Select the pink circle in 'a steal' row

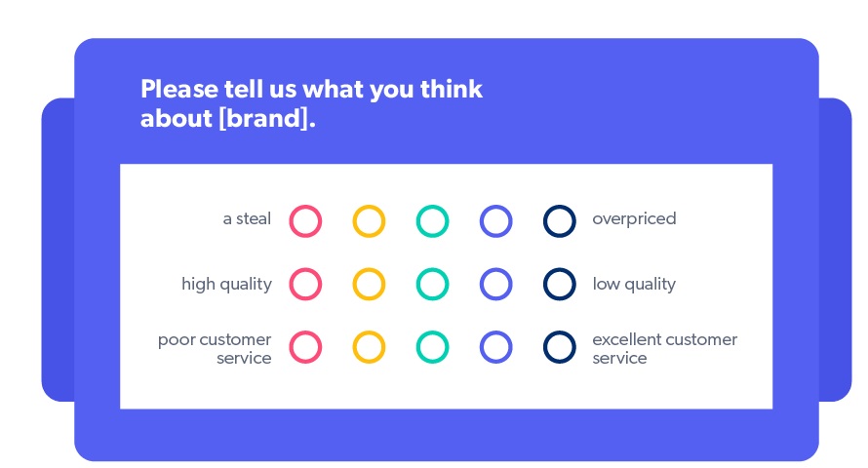(305, 221)
